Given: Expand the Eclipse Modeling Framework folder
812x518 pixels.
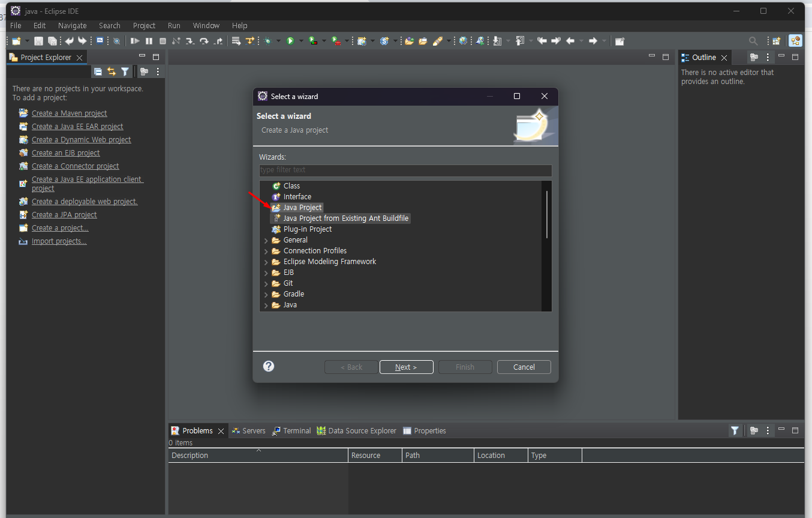Looking at the screenshot, I should coord(266,262).
